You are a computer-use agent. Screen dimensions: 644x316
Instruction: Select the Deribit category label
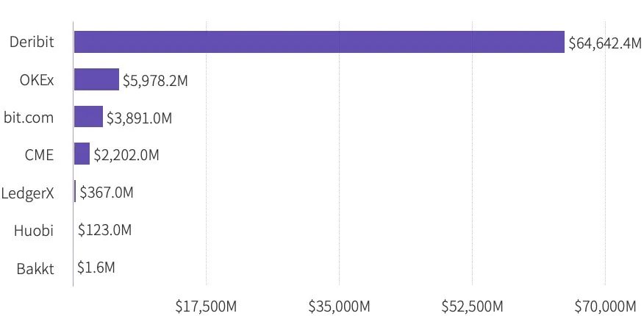coord(32,42)
